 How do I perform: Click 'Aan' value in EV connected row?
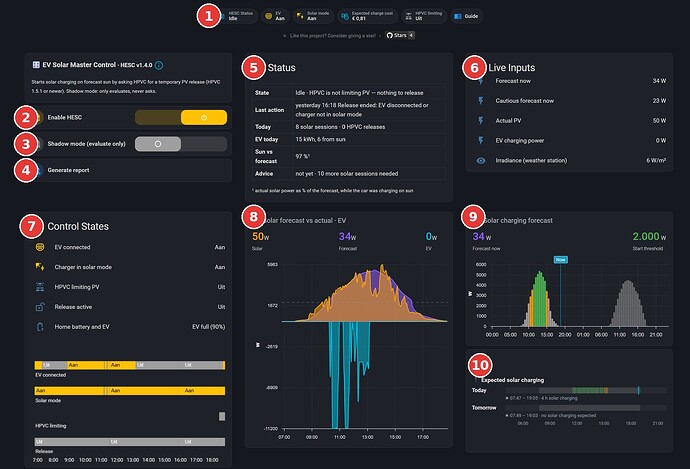tap(220, 247)
